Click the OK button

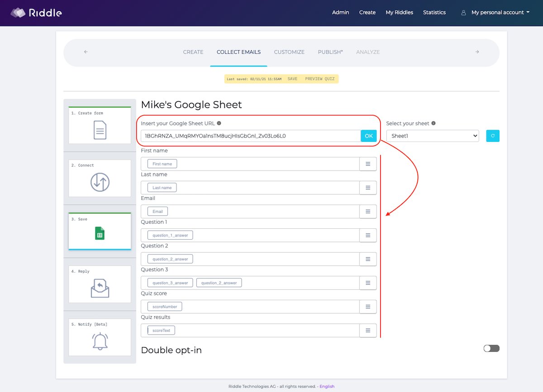pos(369,136)
